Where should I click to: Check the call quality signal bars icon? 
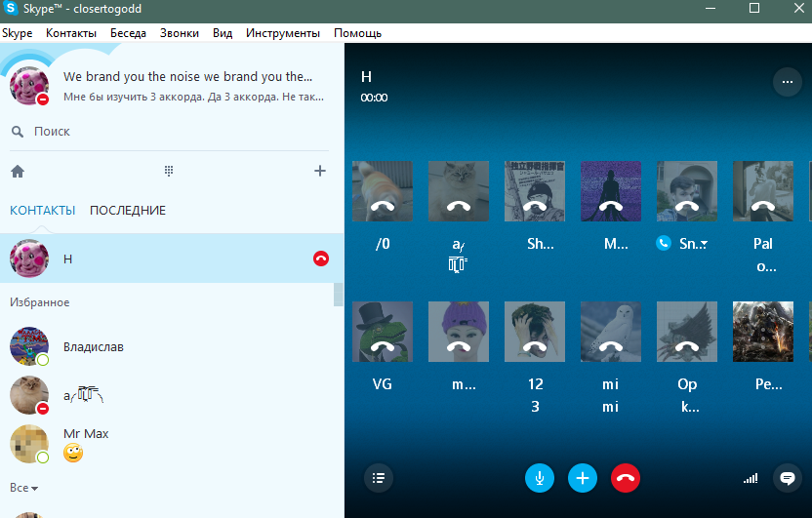pyautogui.click(x=751, y=479)
